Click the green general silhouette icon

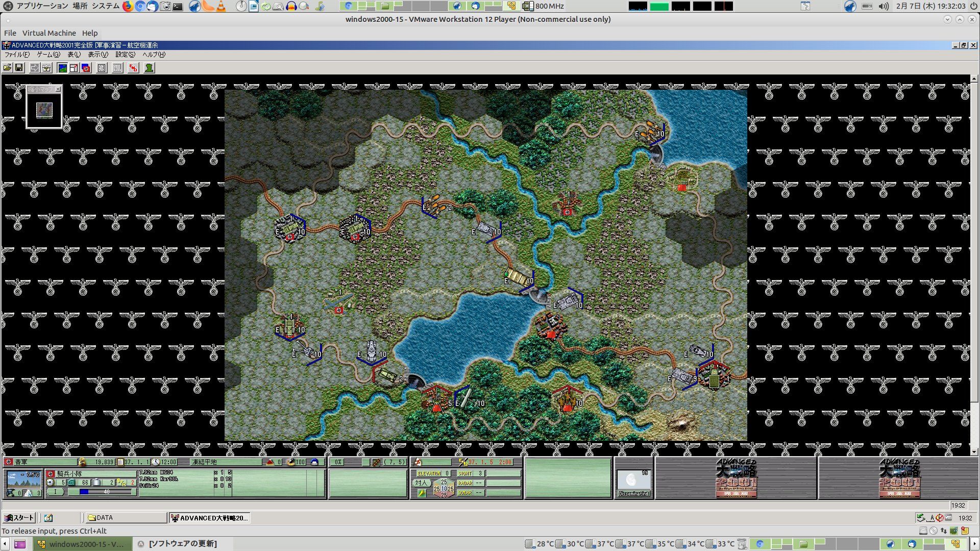(149, 68)
